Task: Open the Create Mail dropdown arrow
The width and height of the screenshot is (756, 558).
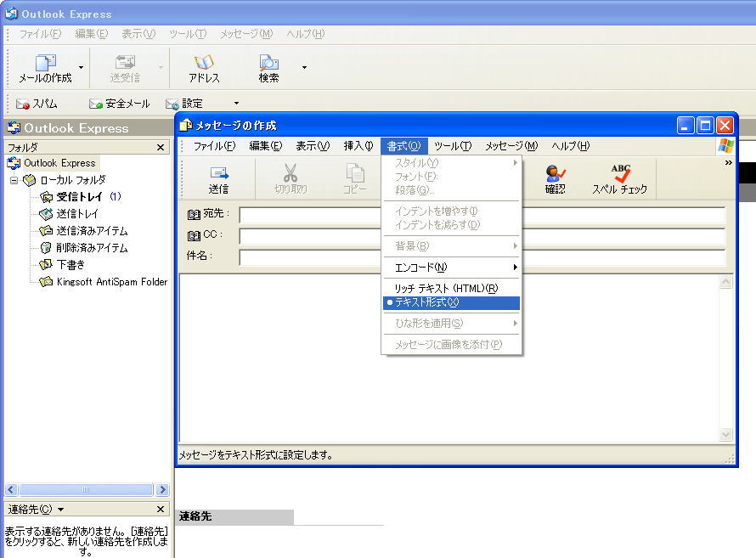Action: 81,67
